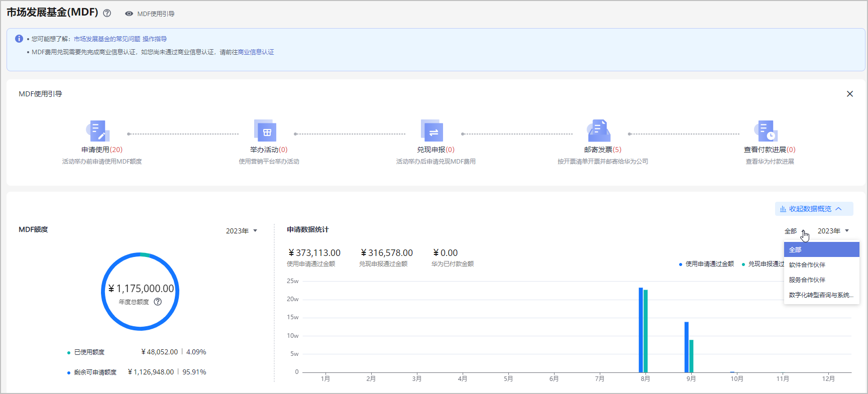The image size is (868, 394).
Task: Click the 兑现申报 step icon
Action: tap(432, 132)
